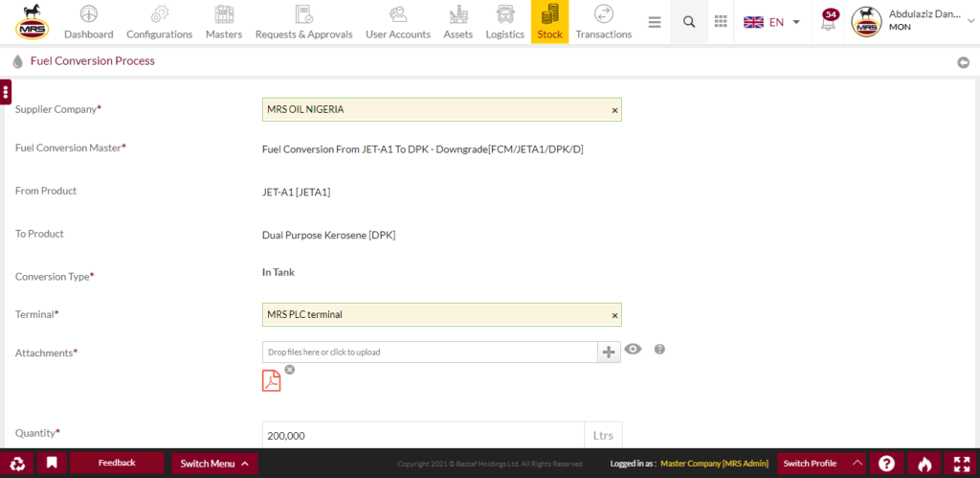Open the Configurations menu
Image resolution: width=980 pixels, height=478 pixels.
tap(160, 23)
